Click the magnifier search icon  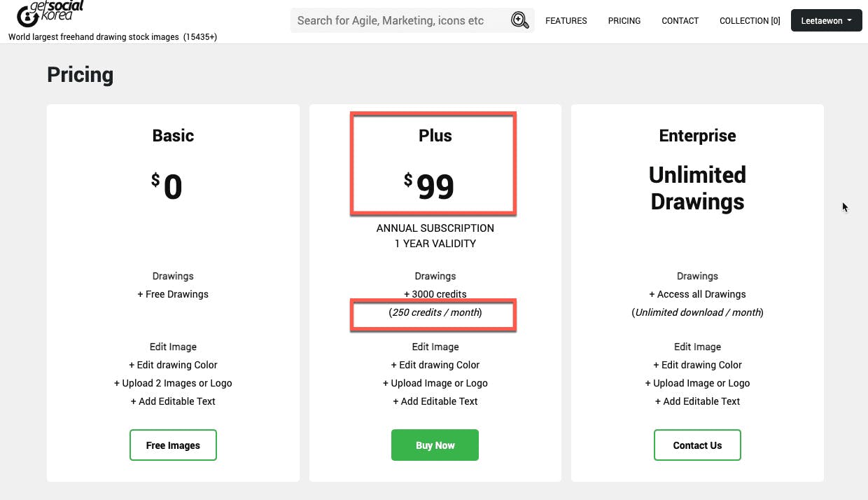click(520, 20)
